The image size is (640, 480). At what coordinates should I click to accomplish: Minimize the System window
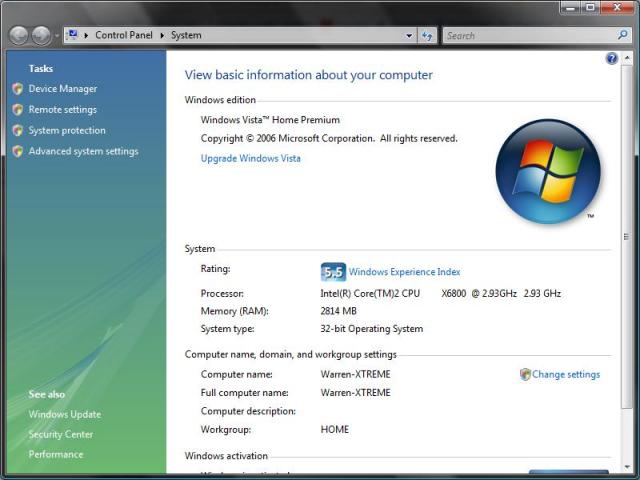(x=570, y=8)
